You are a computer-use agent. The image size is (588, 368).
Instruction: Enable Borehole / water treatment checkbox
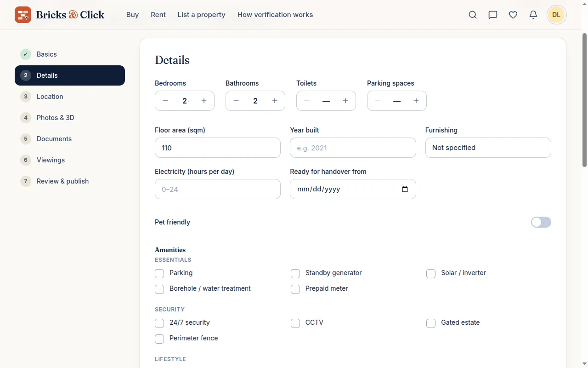[159, 289]
